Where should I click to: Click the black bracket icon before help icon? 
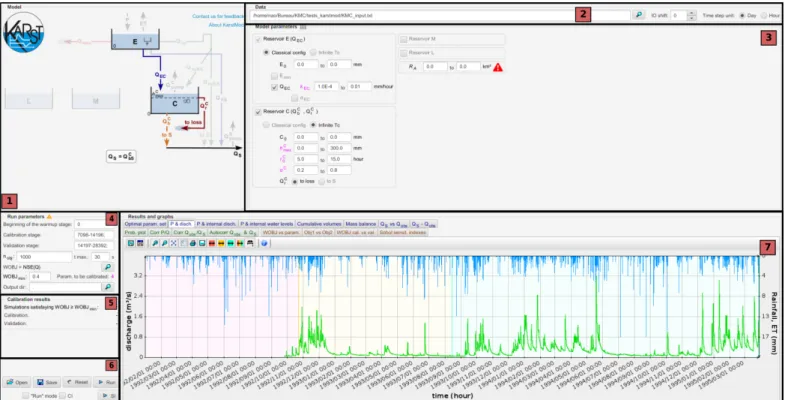pyautogui.click(x=250, y=243)
